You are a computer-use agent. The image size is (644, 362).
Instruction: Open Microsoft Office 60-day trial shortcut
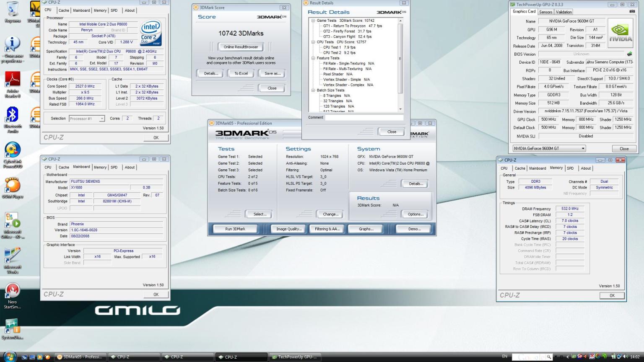tap(13, 225)
